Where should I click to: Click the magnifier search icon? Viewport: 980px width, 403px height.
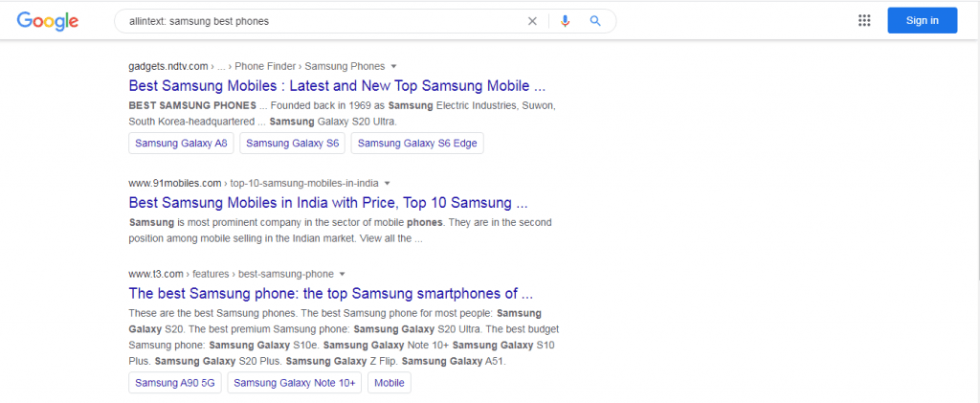coord(595,21)
